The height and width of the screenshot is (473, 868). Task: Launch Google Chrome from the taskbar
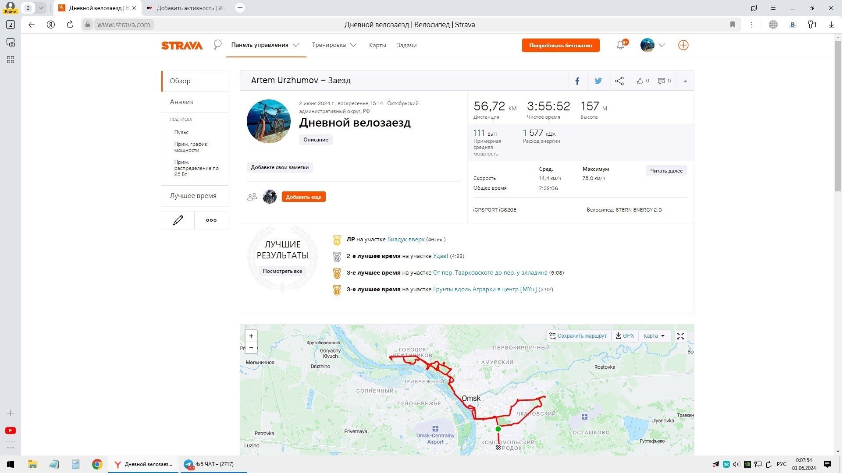tap(97, 464)
